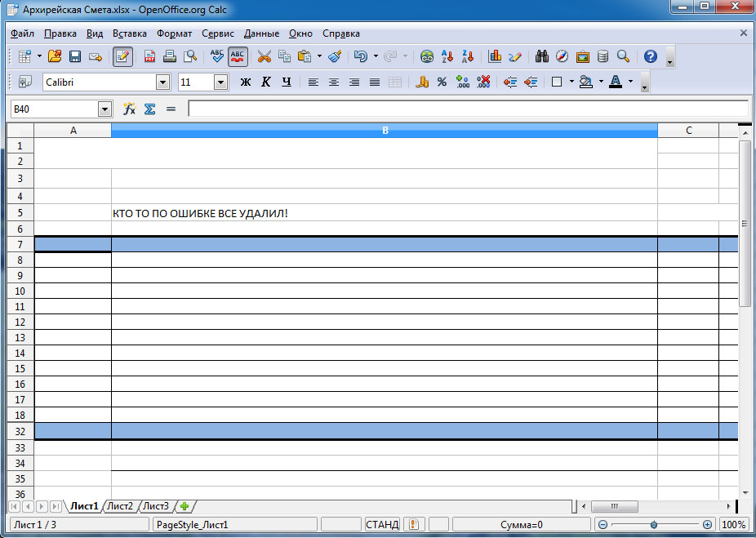The width and height of the screenshot is (756, 538).
Task: Open the Данные menu
Action: (261, 33)
